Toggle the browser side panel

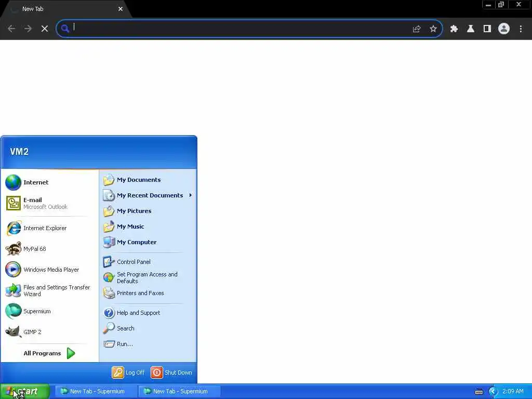(x=487, y=29)
